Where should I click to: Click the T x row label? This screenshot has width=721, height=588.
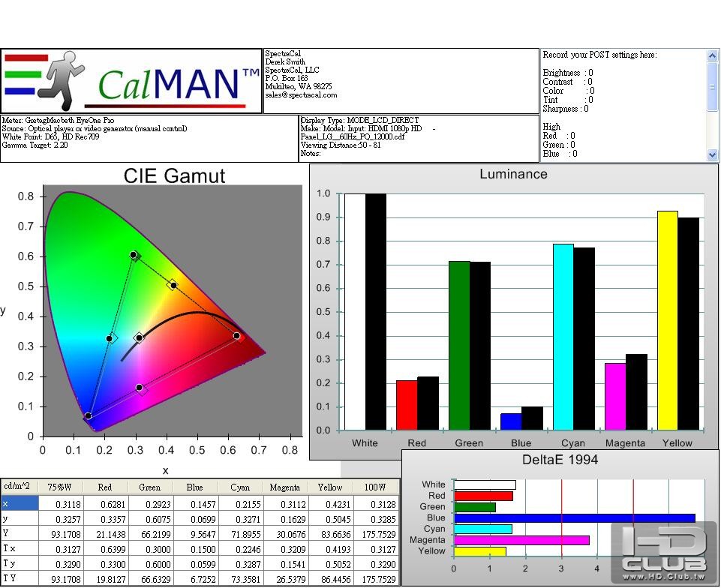coord(20,548)
